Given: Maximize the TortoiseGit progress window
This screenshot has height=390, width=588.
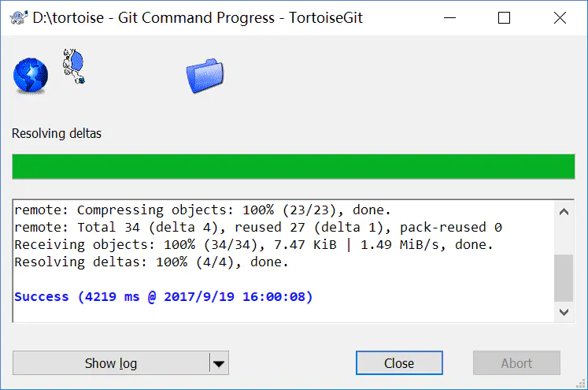Looking at the screenshot, I should (x=504, y=17).
